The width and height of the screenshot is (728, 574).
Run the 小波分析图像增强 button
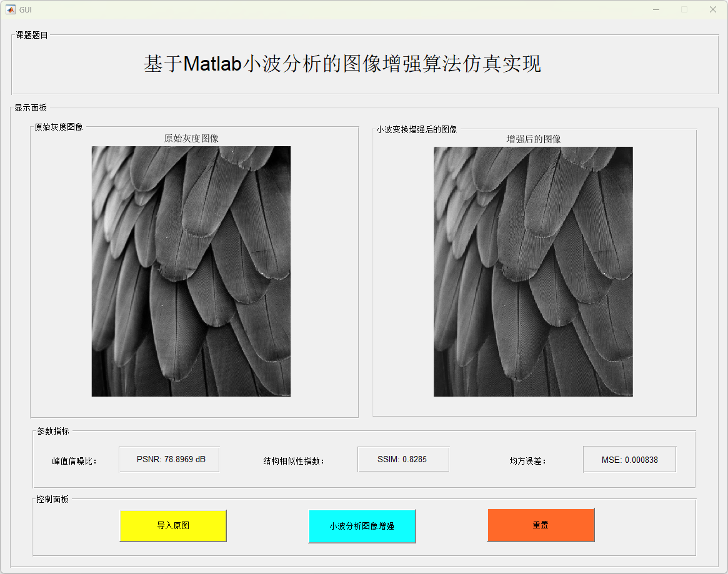pyautogui.click(x=362, y=526)
